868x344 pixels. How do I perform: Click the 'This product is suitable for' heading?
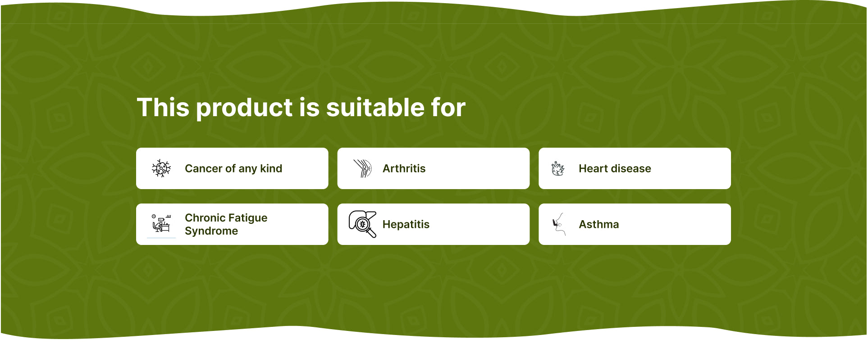(301, 108)
